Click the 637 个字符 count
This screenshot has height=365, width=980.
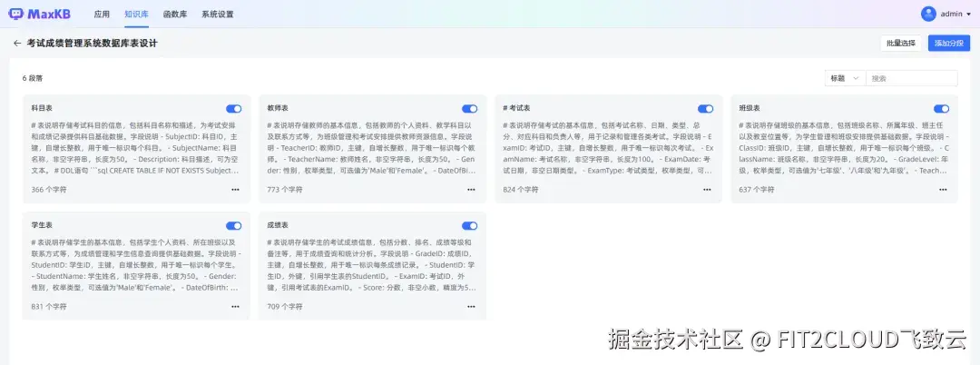[756, 190]
